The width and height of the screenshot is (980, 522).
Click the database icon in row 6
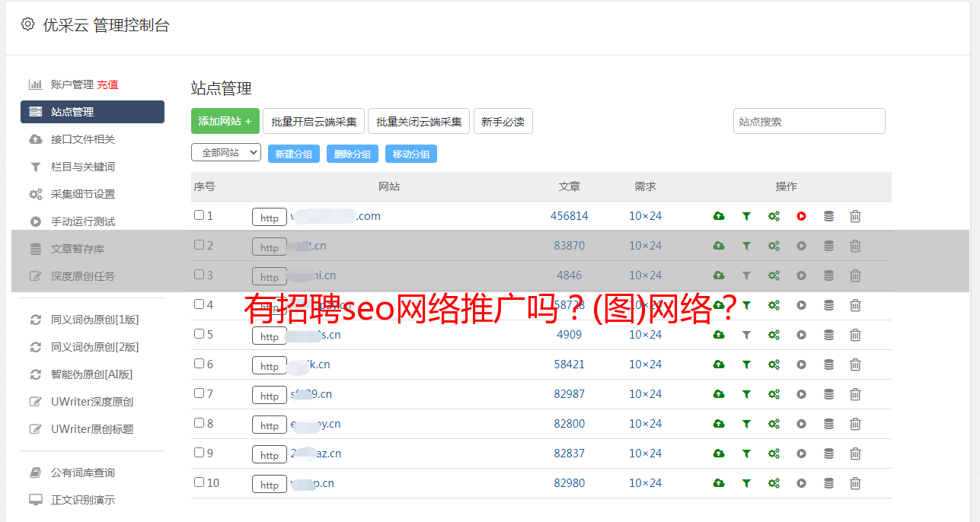coord(828,364)
